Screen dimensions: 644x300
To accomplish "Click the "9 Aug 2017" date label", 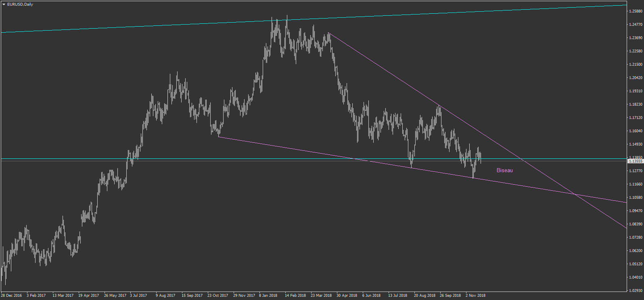I will click(x=165, y=296).
